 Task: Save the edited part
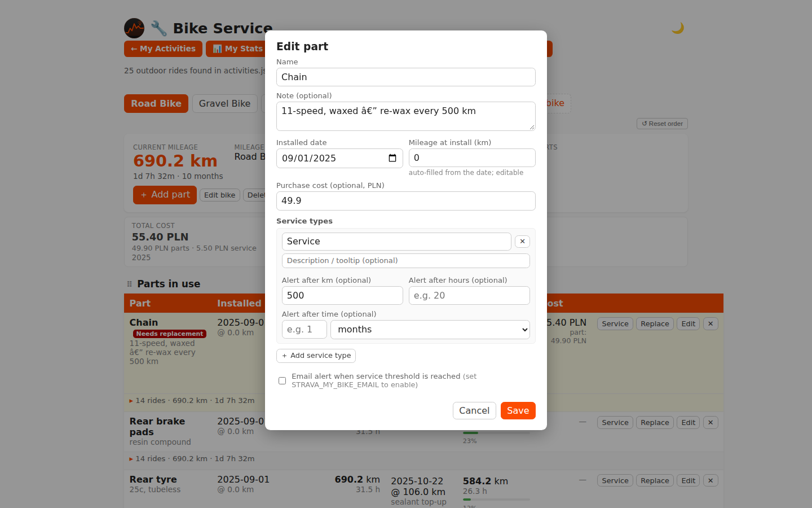coord(518,411)
